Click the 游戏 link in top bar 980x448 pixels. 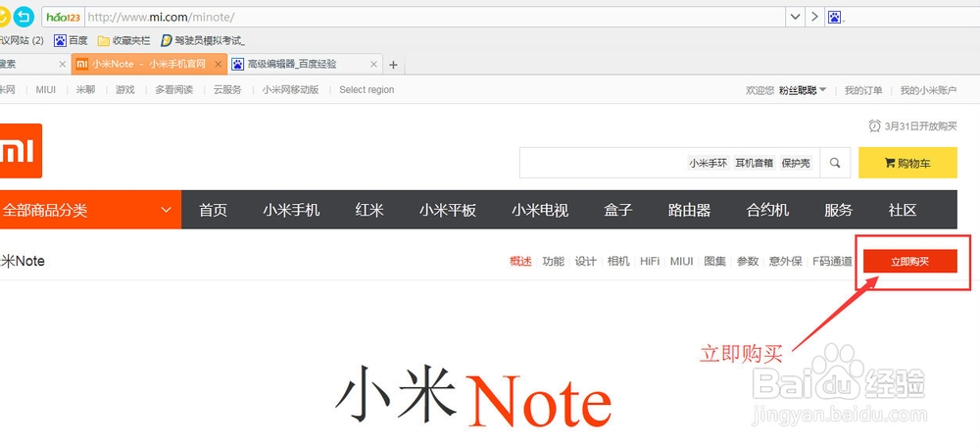point(125,90)
